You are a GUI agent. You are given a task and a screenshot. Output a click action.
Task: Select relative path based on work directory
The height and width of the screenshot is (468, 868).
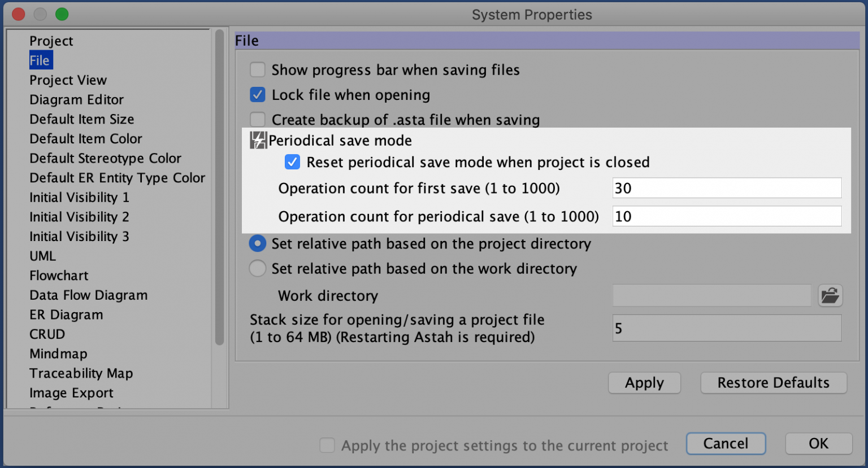[258, 269]
